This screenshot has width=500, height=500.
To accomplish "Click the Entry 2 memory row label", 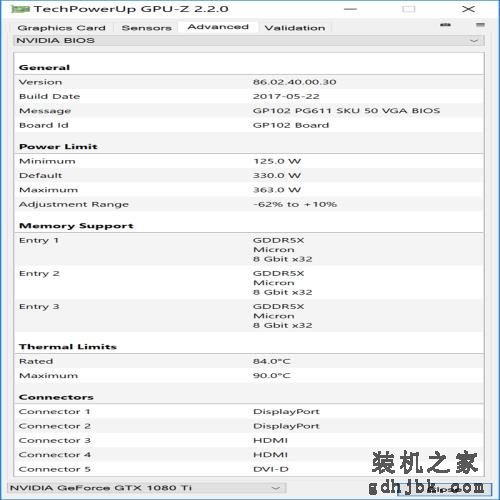I will tap(39, 273).
